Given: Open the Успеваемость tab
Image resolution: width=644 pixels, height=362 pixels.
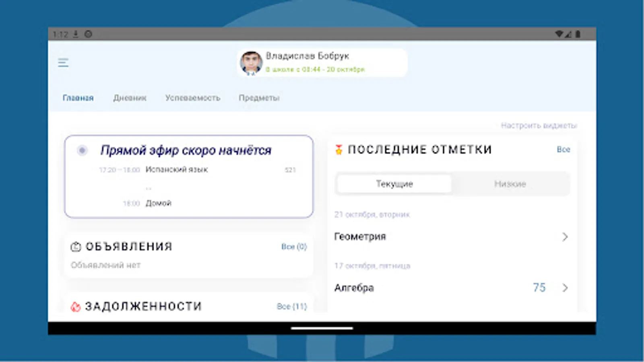Looking at the screenshot, I should (193, 98).
